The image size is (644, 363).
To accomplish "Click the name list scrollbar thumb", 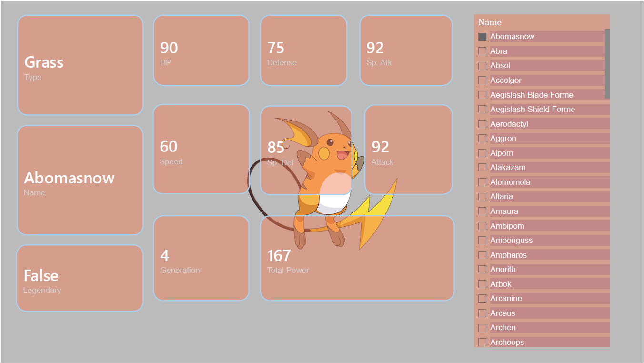I will tap(607, 64).
